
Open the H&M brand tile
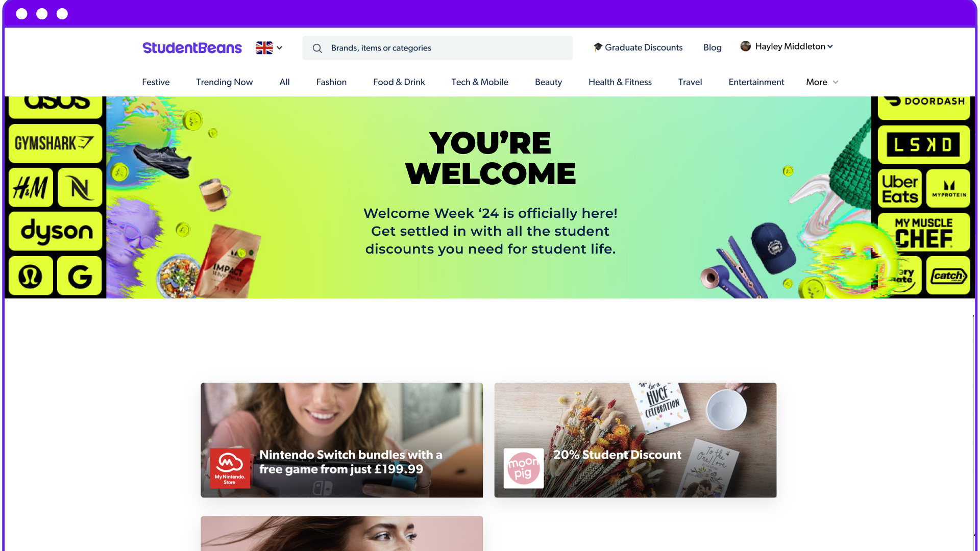point(31,188)
